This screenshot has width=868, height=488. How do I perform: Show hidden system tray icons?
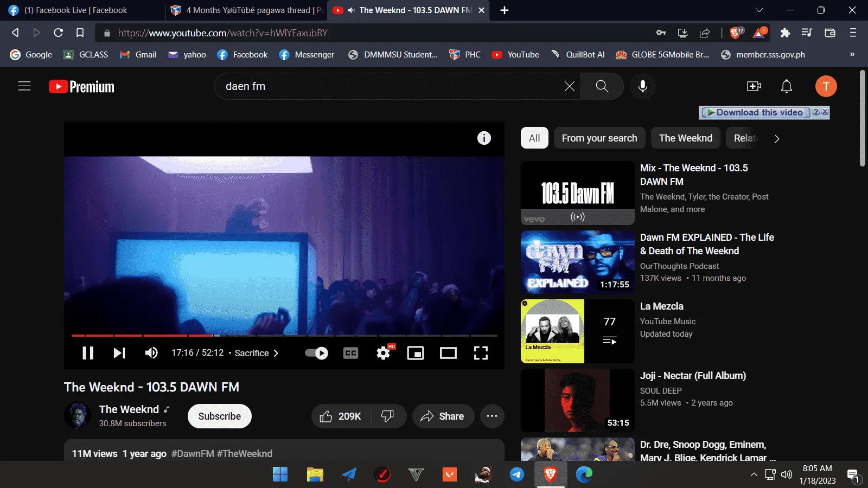pos(754,474)
